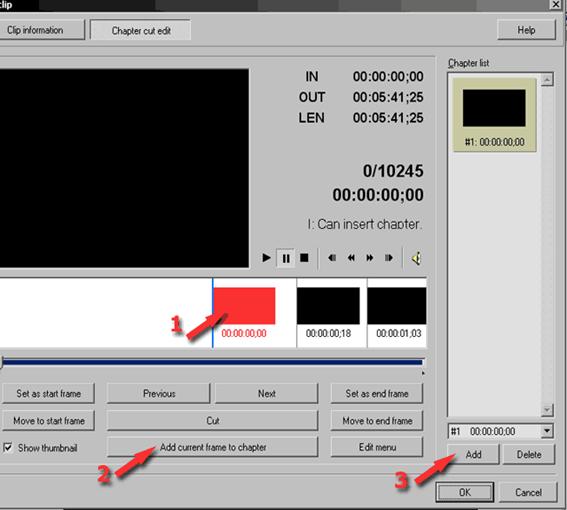Click the Delete chapter button
The height and width of the screenshot is (510, 567).
pos(529,455)
